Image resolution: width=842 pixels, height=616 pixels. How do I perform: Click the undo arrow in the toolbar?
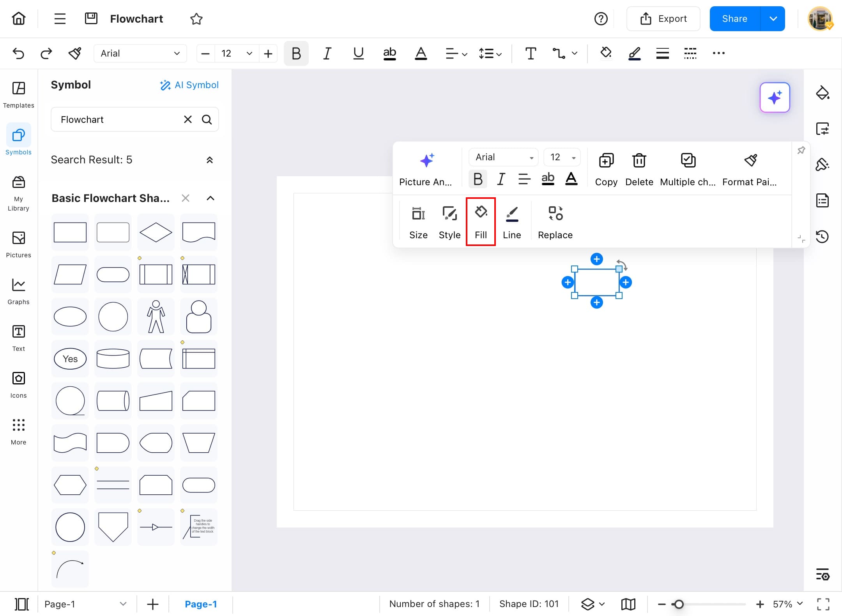pyautogui.click(x=18, y=53)
